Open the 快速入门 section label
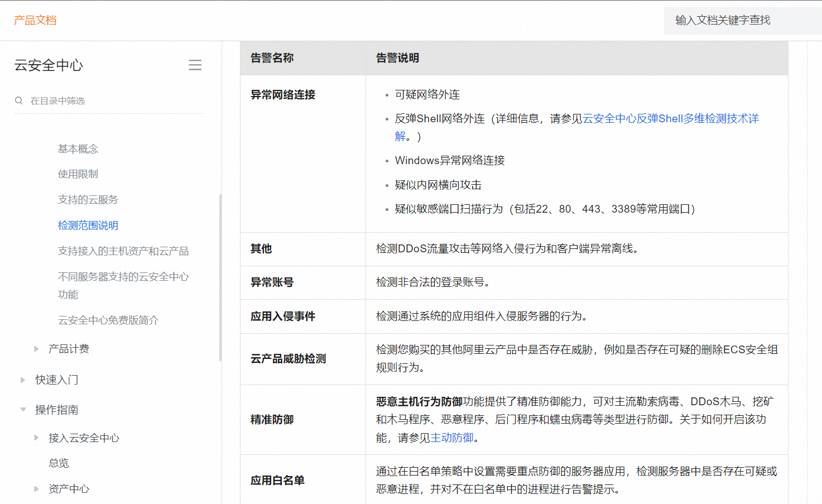822x504 pixels. [x=57, y=380]
